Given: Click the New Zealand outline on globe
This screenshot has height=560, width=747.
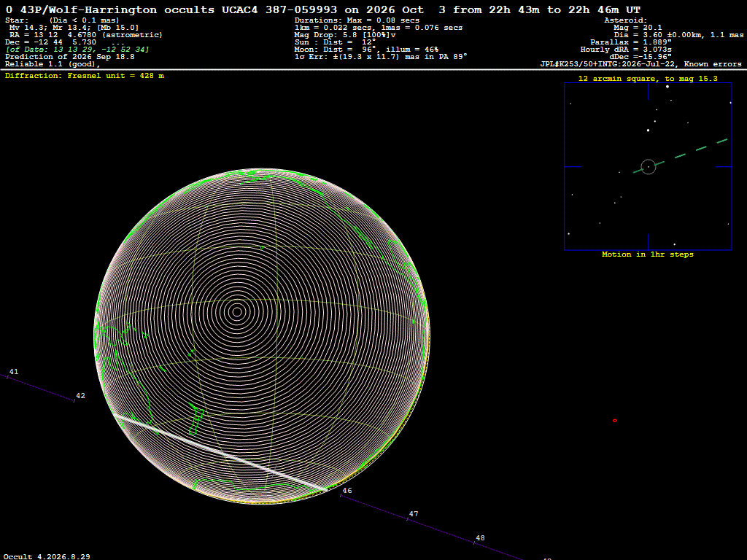Looking at the screenshot, I should (196, 419).
